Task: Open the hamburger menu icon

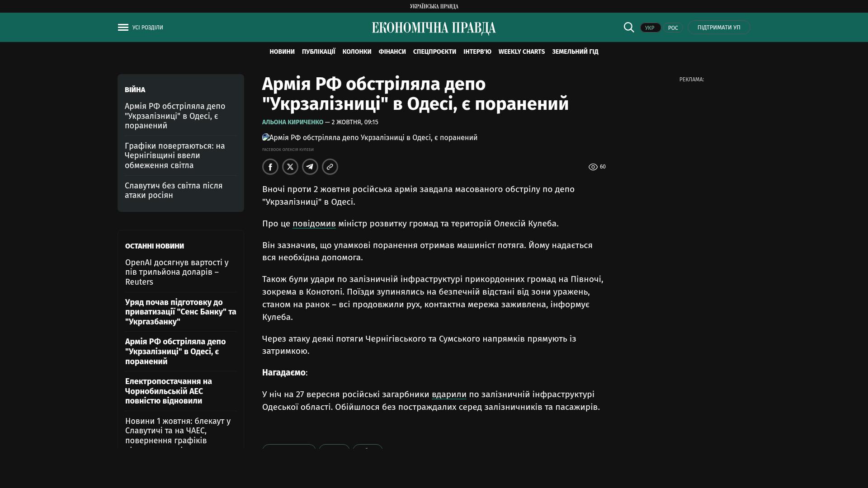Action: click(123, 28)
